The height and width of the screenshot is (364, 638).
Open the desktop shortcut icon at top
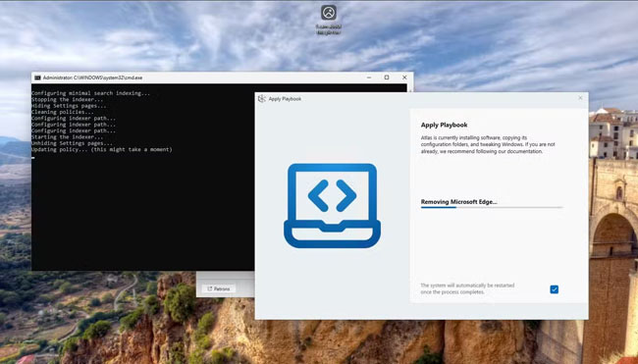(x=329, y=13)
